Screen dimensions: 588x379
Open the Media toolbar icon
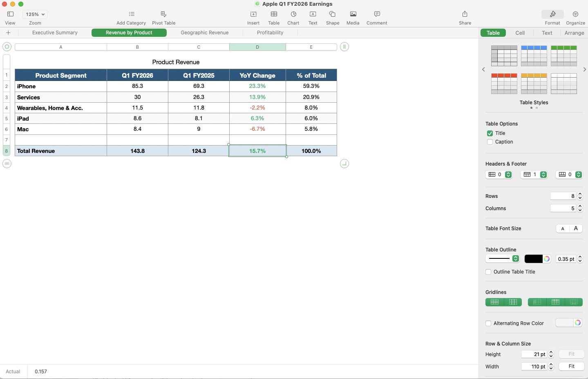353,14
